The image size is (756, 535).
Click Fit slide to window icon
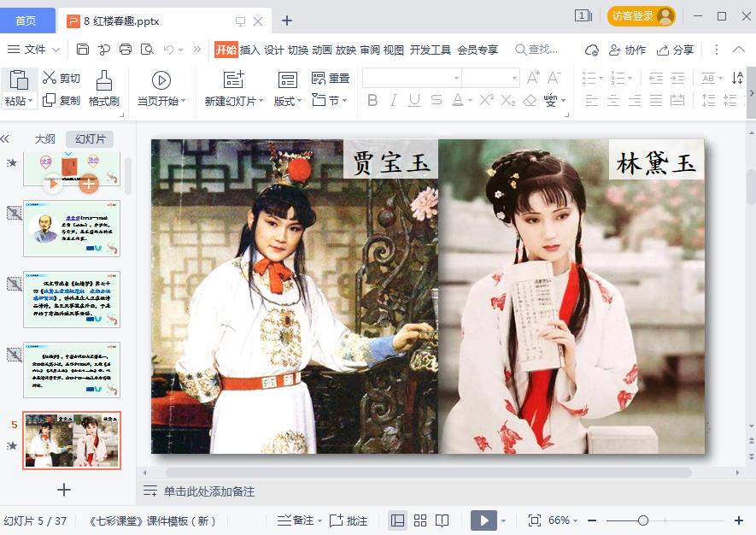pos(534,520)
